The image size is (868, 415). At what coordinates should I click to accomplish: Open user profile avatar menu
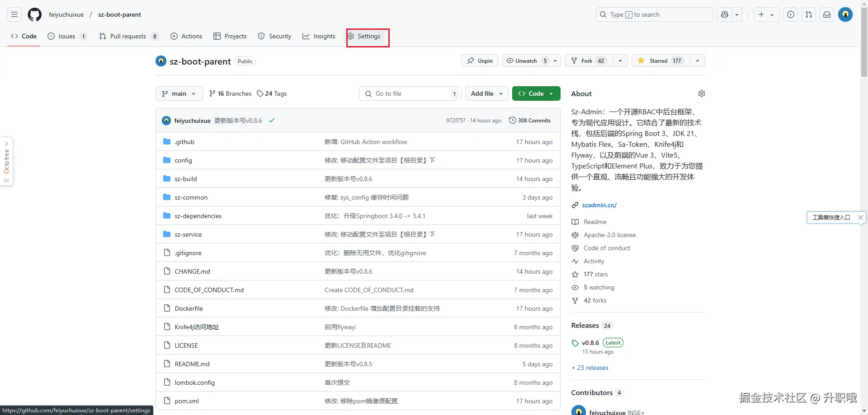[x=845, y=14]
